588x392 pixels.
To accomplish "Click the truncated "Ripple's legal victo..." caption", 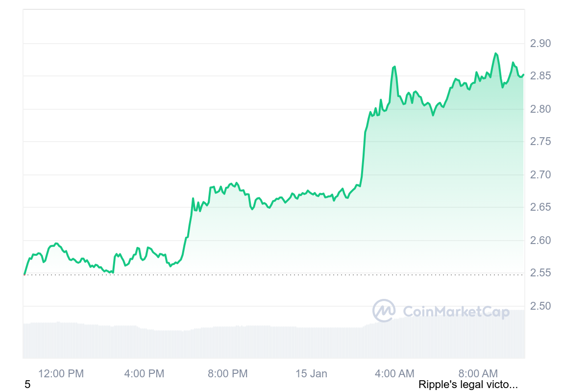I will [x=468, y=385].
